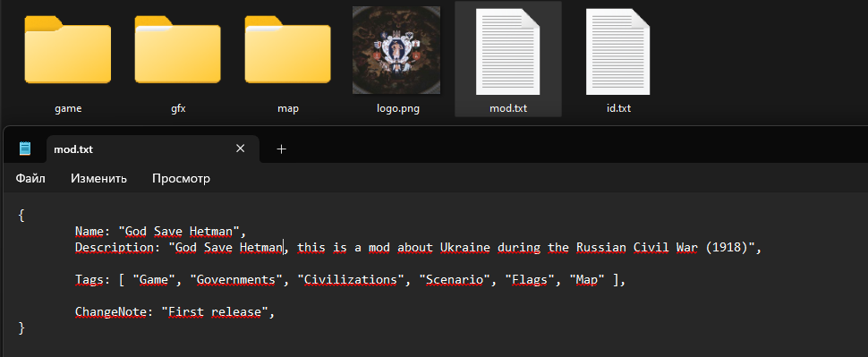Image resolution: width=868 pixels, height=357 pixels.
Task: Open the Изменить menu
Action: [98, 178]
